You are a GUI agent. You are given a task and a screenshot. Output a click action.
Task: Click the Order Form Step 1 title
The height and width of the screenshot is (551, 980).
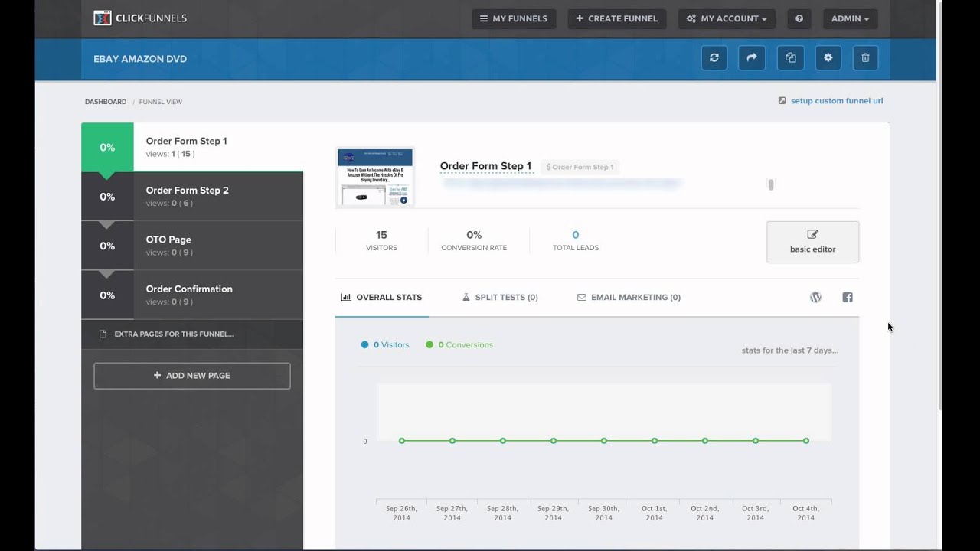(x=485, y=166)
